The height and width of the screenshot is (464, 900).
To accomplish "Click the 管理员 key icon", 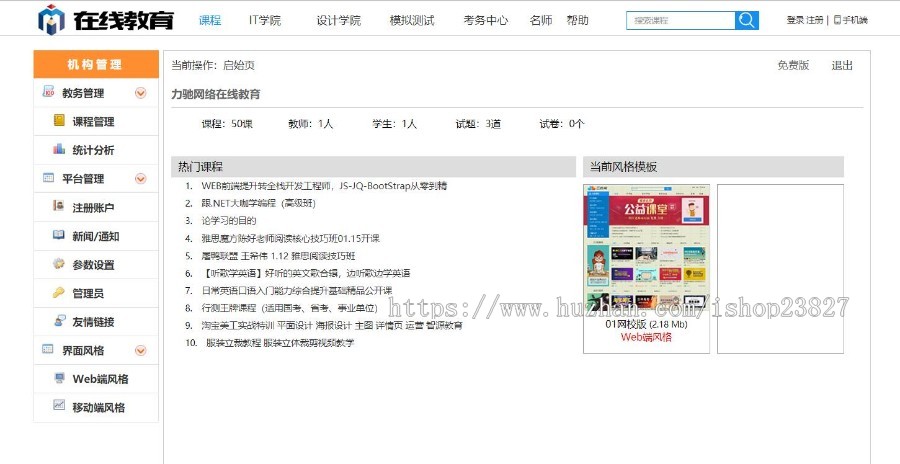I will point(59,293).
